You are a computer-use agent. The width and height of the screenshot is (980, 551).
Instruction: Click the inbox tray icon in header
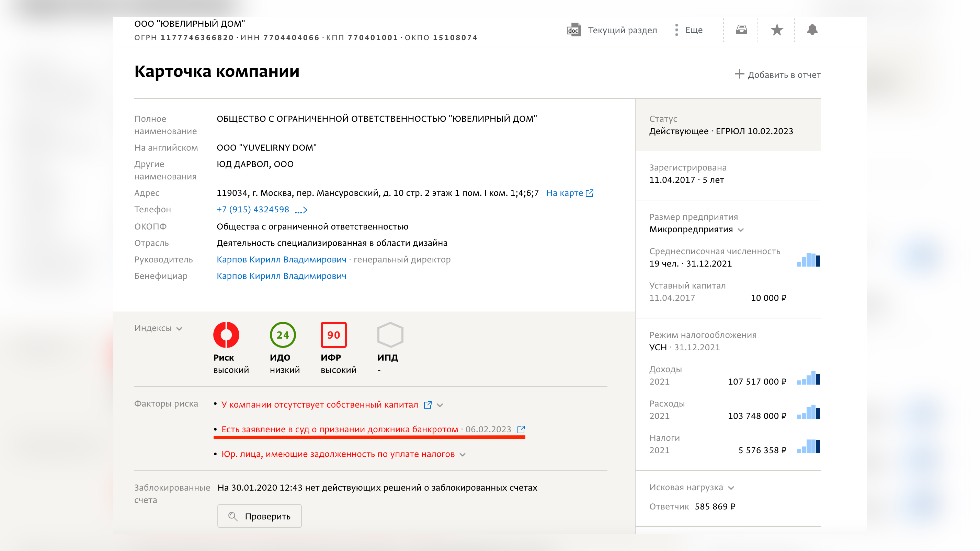pyautogui.click(x=741, y=30)
